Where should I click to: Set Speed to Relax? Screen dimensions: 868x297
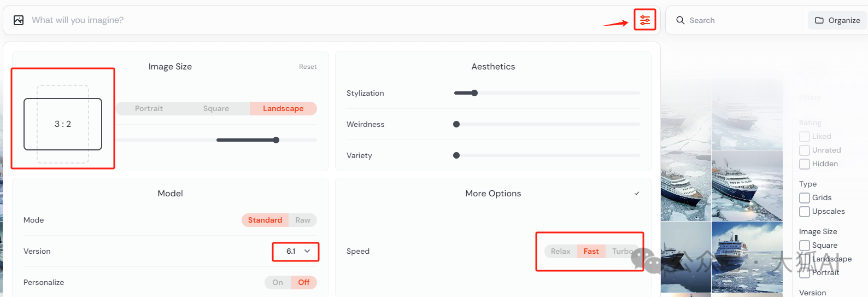(x=560, y=251)
